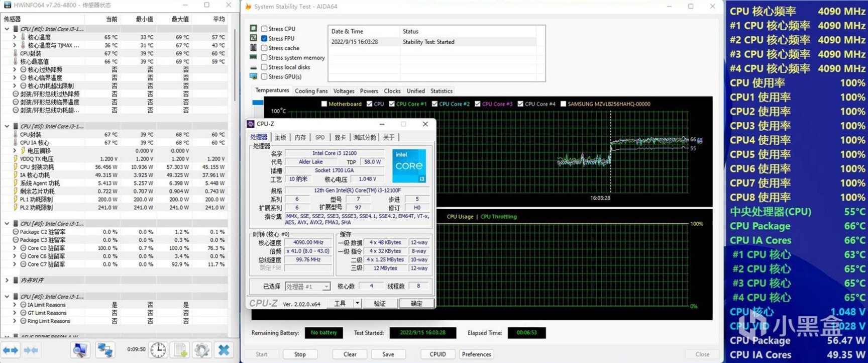
Task: Open the 测试分数 tab in CPU-Z
Action: [x=365, y=137]
